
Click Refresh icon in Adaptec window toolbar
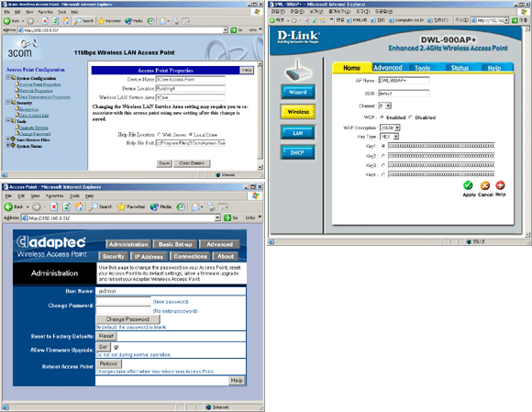[66, 206]
